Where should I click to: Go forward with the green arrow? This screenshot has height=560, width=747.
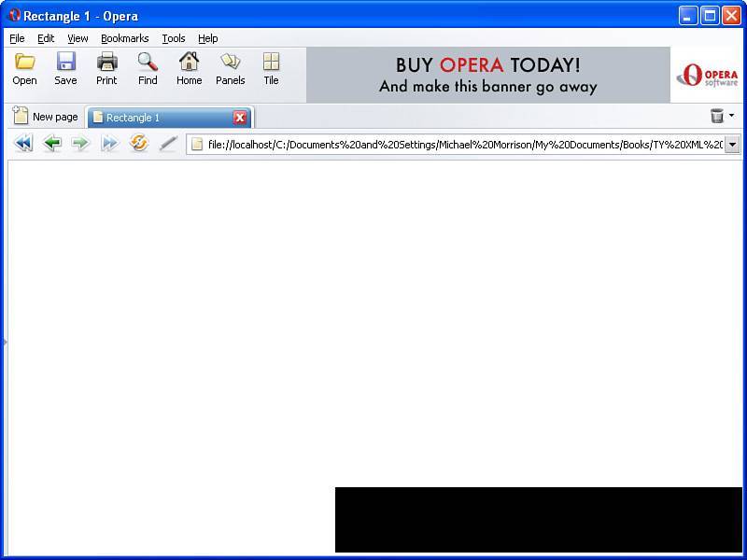(80, 143)
